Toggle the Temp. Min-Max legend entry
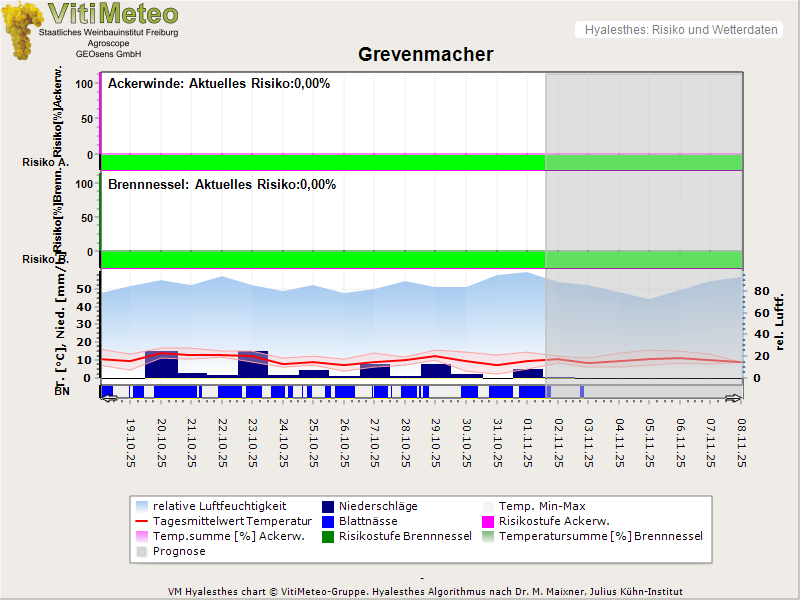This screenshot has height=600, width=800. (x=490, y=506)
